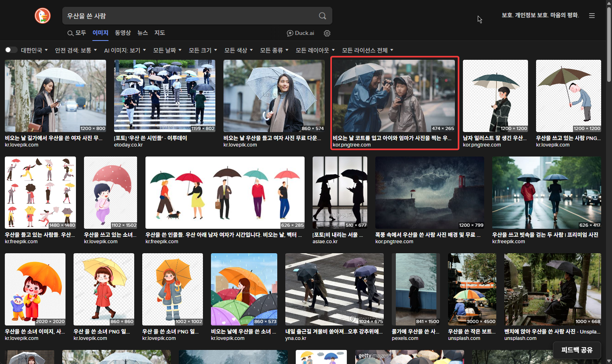612x364 pixels.
Task: Expand the 모든 라이선스 전체 filter
Action: pyautogui.click(x=367, y=50)
